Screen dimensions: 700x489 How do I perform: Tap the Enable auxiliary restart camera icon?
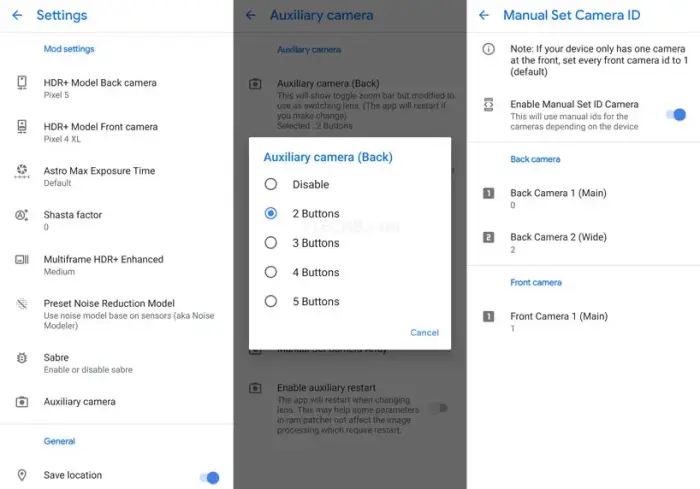tap(255, 388)
